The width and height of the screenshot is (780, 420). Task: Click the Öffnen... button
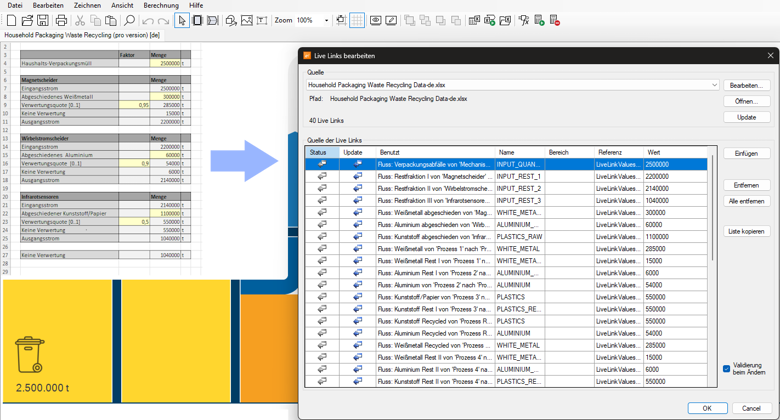747,102
